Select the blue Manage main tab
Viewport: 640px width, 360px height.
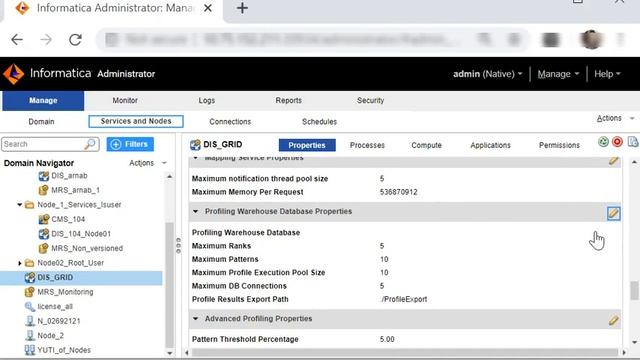click(x=43, y=101)
